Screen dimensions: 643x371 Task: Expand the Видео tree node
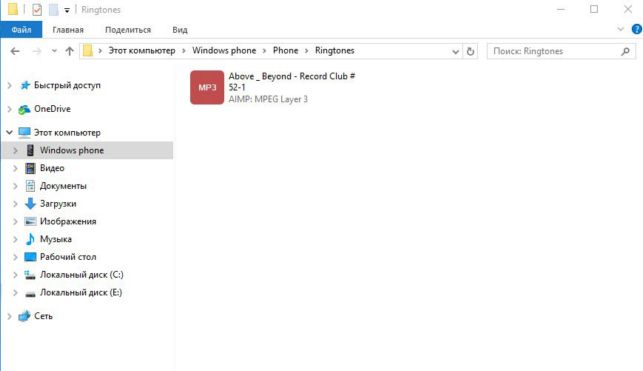[x=15, y=168]
